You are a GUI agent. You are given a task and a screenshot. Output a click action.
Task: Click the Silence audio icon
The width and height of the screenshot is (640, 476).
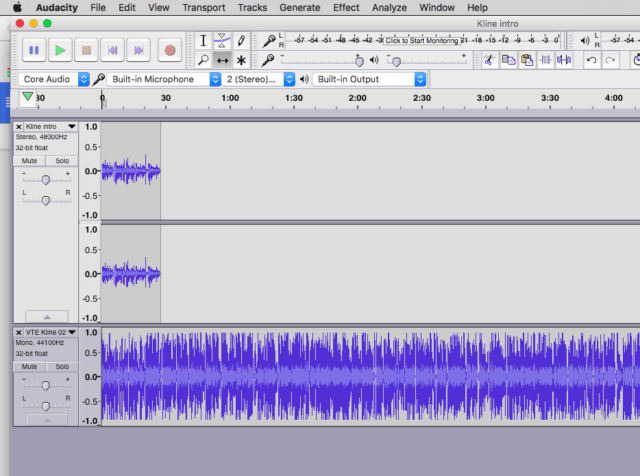click(x=564, y=60)
